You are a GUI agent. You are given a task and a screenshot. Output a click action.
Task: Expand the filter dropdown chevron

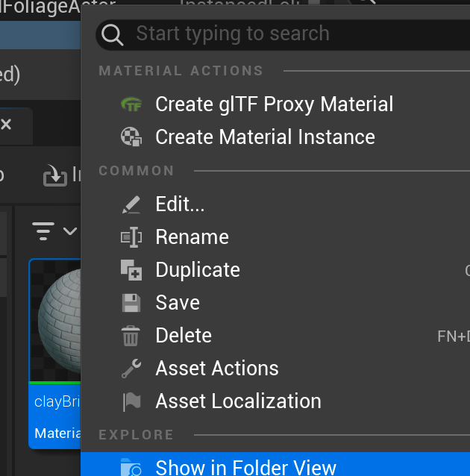[70, 231]
